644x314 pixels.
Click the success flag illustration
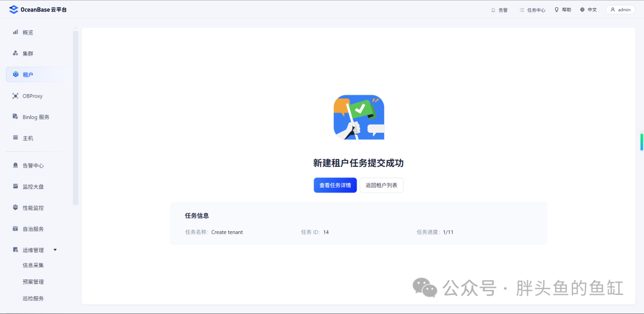[359, 117]
